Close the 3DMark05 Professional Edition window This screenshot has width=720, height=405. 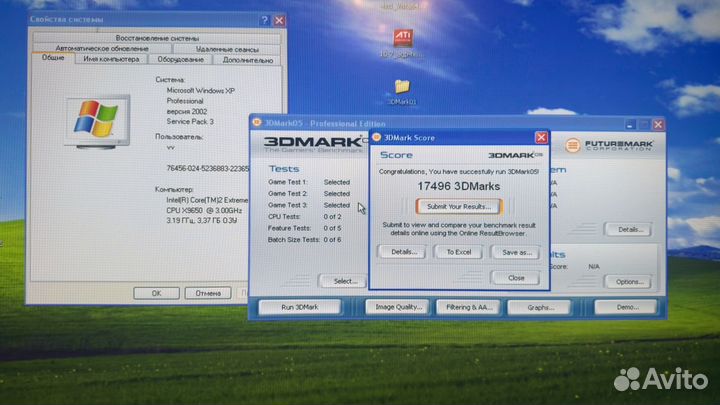tap(658, 124)
